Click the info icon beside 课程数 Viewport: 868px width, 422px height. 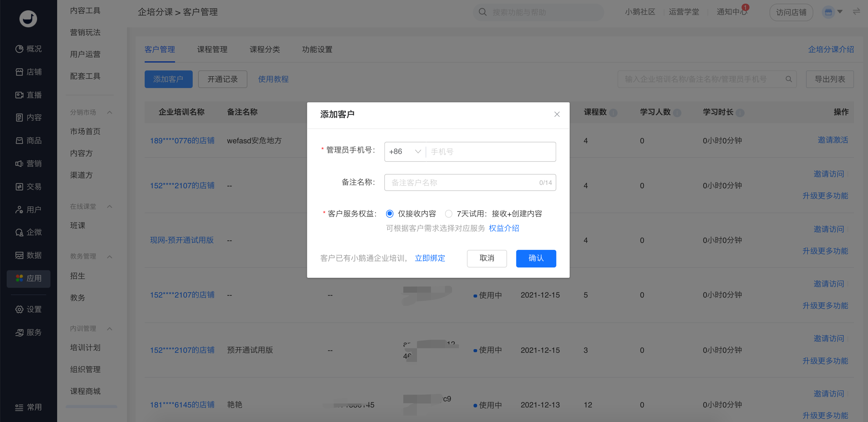[x=613, y=113]
